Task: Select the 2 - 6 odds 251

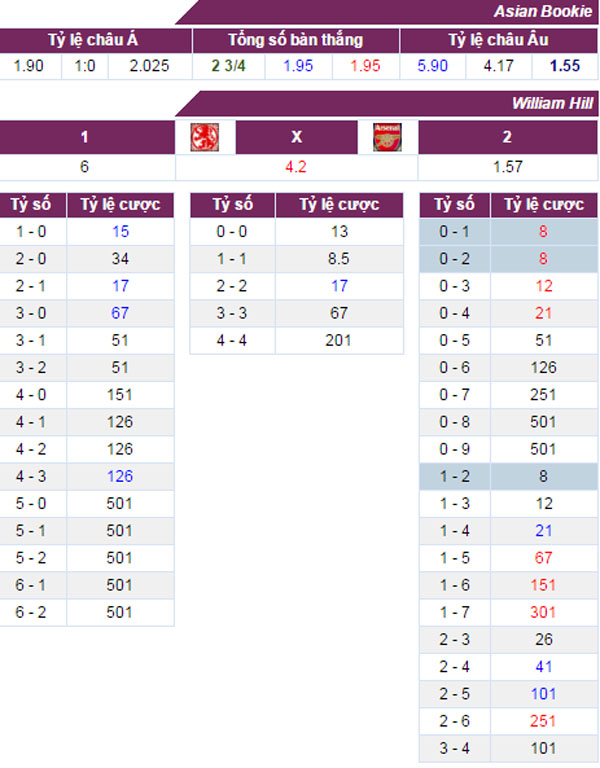Action: click(x=543, y=721)
